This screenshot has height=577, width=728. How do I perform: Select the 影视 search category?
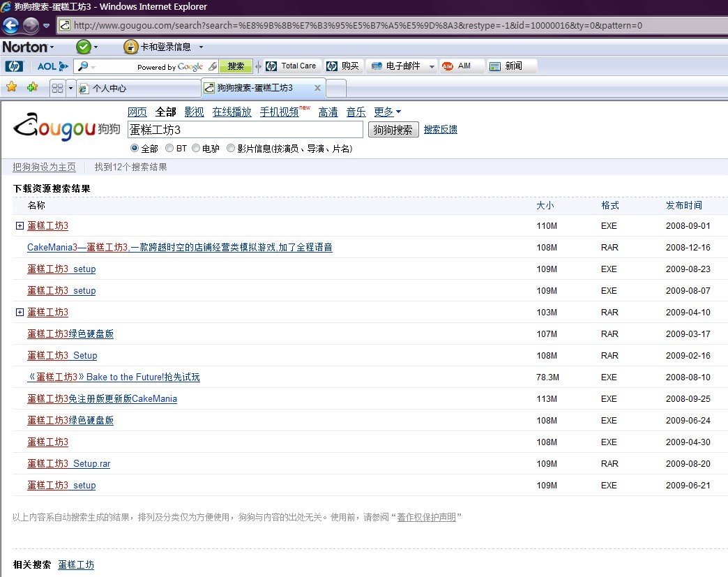coord(194,112)
